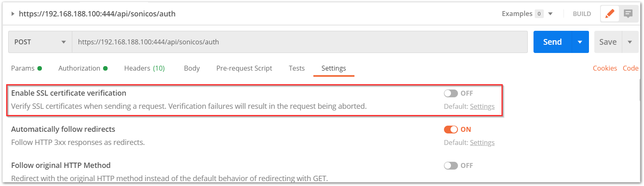This screenshot has height=186, width=644.
Task: Open the comments icon
Action: tap(628, 14)
